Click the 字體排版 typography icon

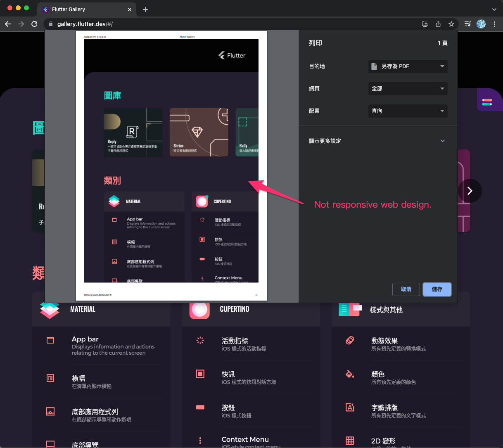point(350,407)
